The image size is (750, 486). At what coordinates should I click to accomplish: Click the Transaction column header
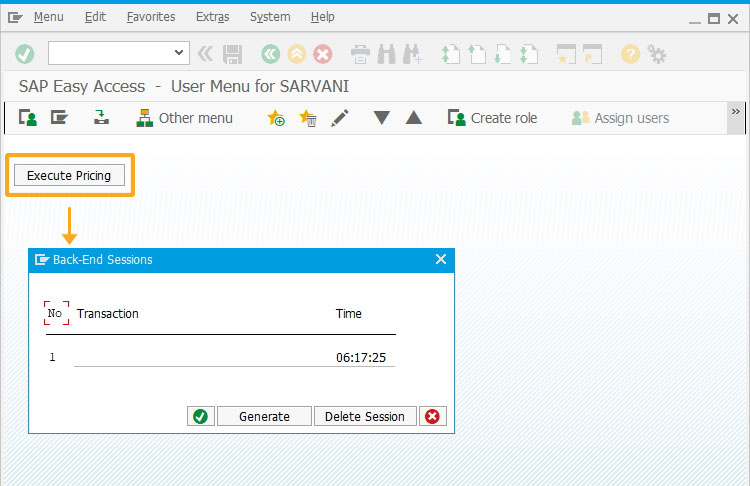coord(108,313)
